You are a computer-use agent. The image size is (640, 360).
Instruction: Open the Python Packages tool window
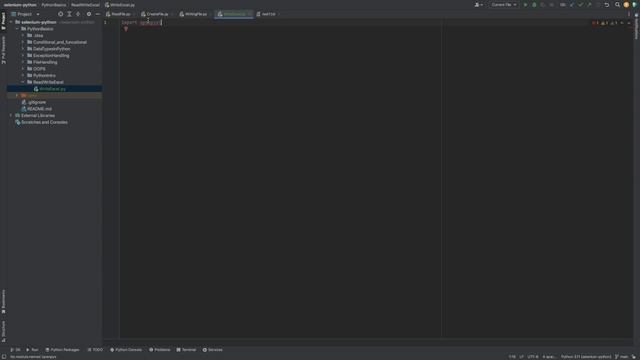[62, 350]
